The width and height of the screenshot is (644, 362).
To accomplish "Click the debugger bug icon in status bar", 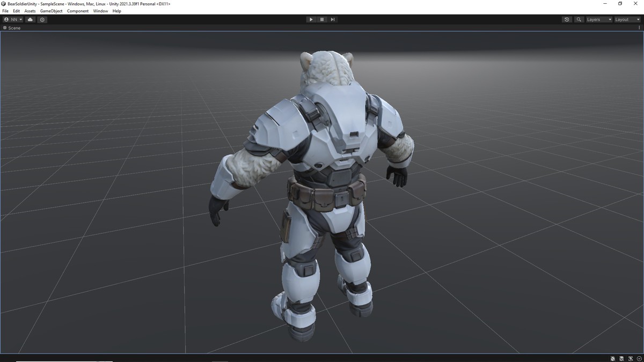I will click(612, 358).
